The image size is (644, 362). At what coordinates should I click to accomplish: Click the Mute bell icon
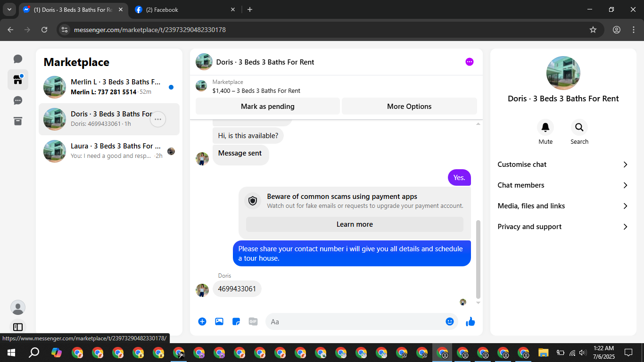click(x=545, y=127)
